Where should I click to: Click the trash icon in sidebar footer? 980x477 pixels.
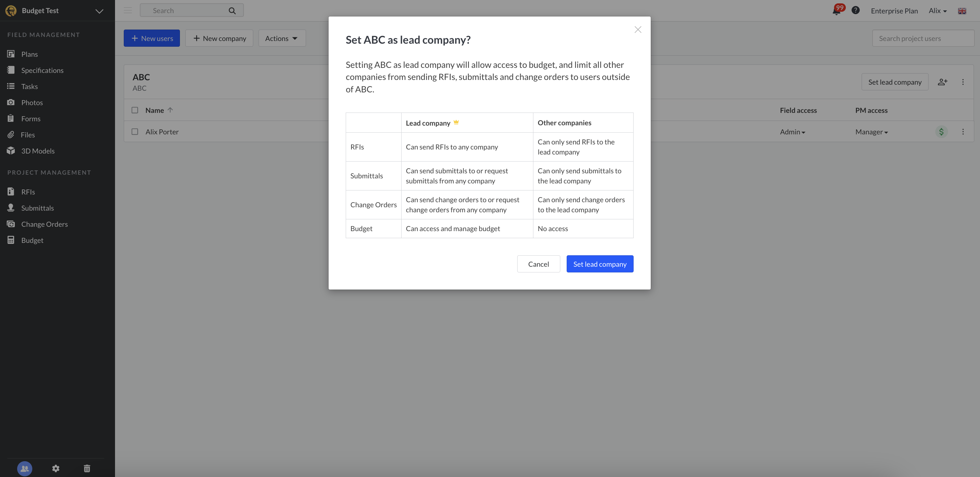87,468
